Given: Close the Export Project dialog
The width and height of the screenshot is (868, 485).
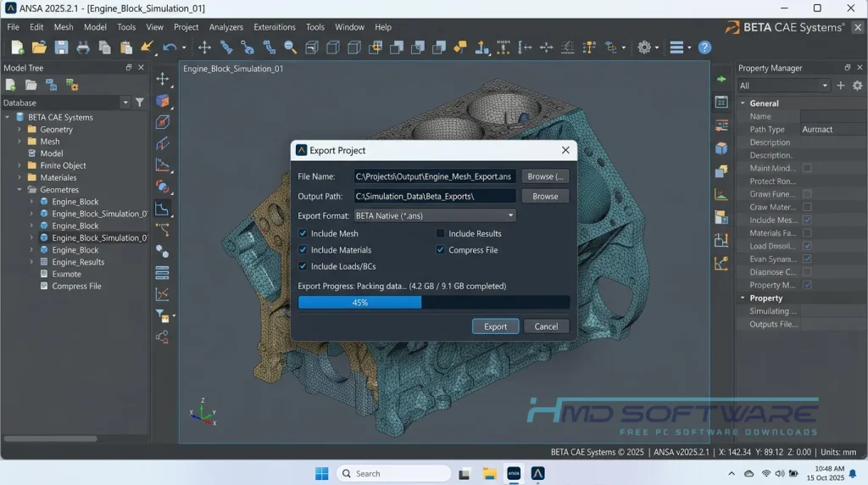Looking at the screenshot, I should pyautogui.click(x=565, y=150).
